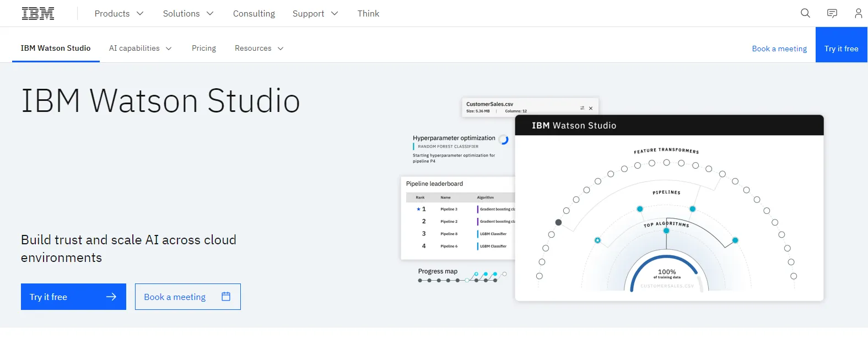868x343 pixels.
Task: Expand the Solutions menu
Action: point(188,14)
